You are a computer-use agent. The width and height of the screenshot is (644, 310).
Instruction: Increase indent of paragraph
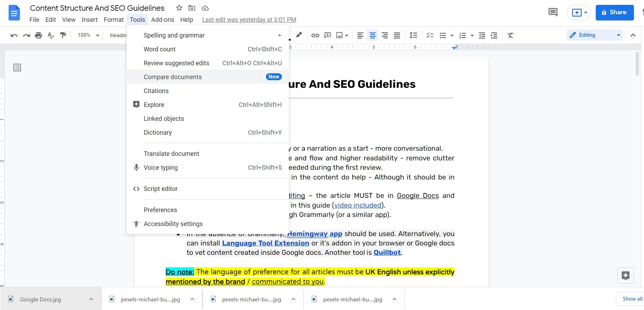pyautogui.click(x=494, y=35)
